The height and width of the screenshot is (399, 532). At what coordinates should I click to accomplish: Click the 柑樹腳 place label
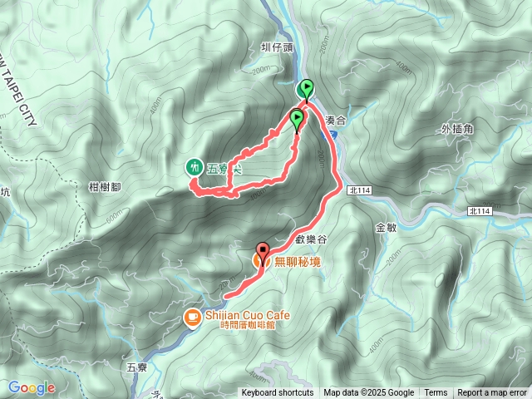pyautogui.click(x=105, y=187)
